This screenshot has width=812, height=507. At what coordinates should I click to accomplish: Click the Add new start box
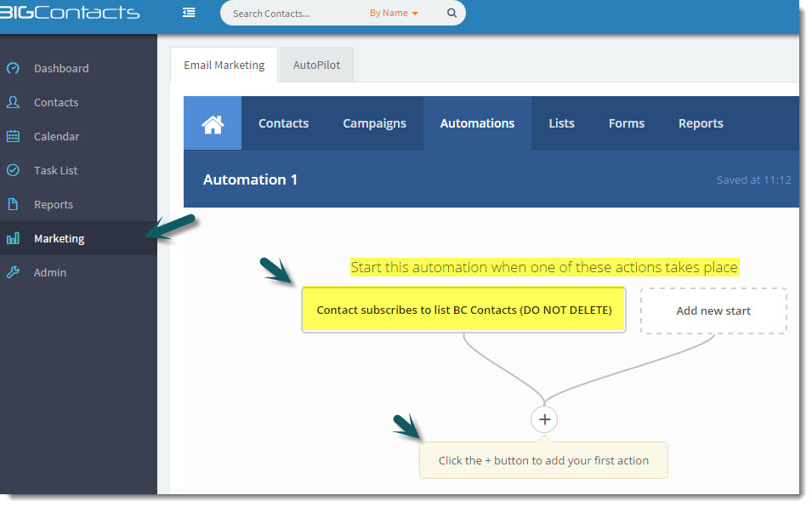point(713,310)
